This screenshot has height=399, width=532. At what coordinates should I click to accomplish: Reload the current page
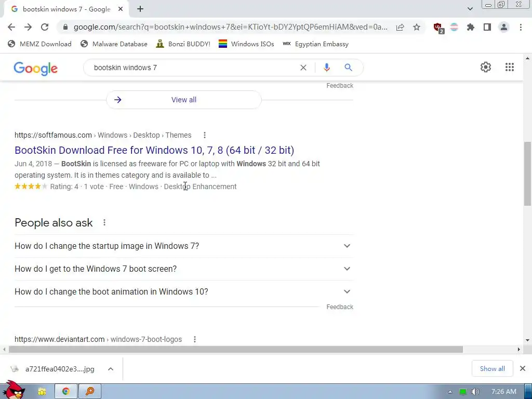point(45,27)
